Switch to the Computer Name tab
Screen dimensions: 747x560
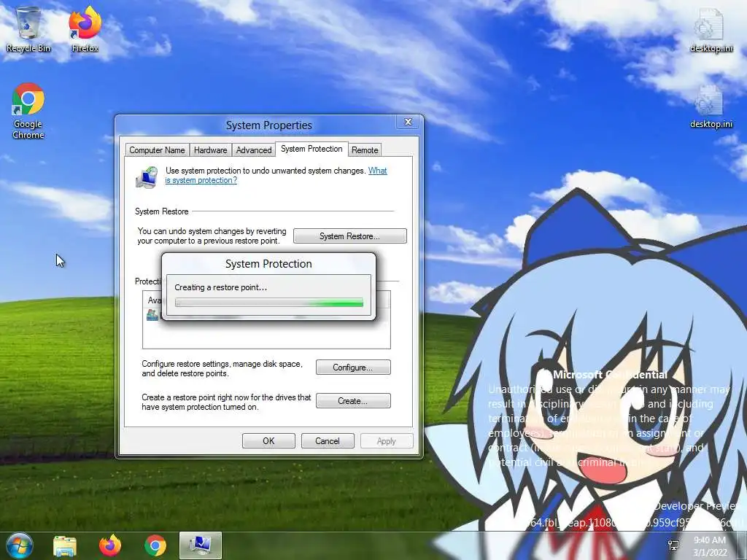[157, 150]
